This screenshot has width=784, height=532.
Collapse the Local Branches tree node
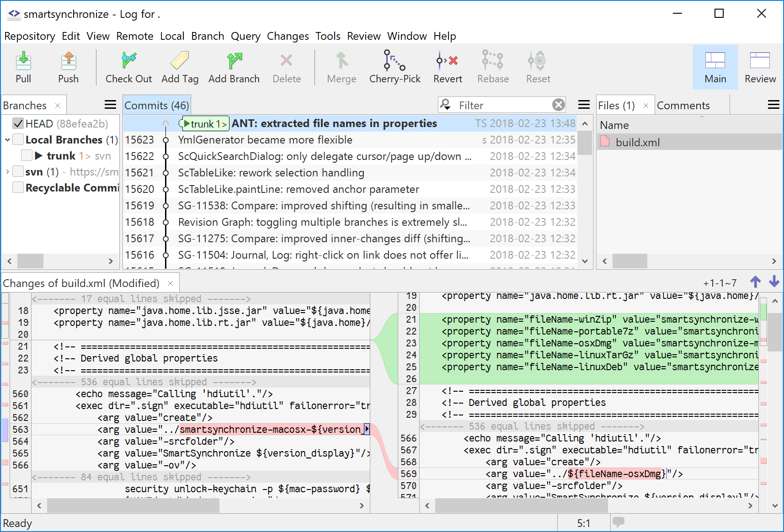point(7,139)
